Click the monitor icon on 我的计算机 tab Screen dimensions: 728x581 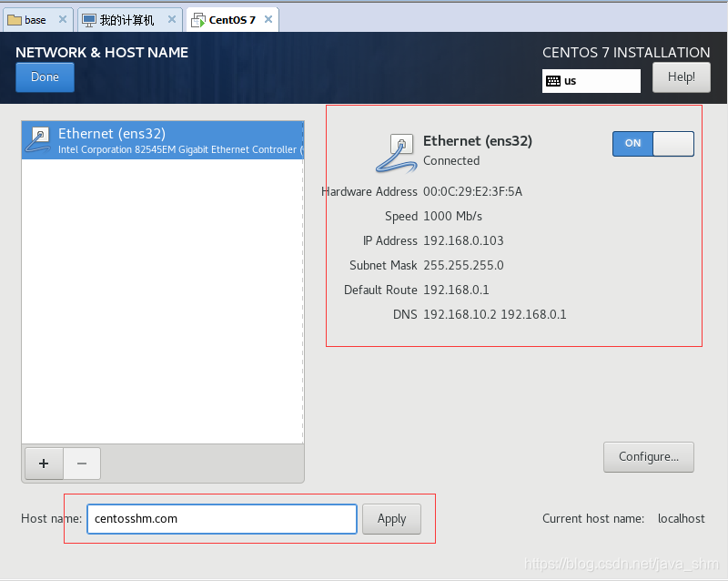point(88,20)
